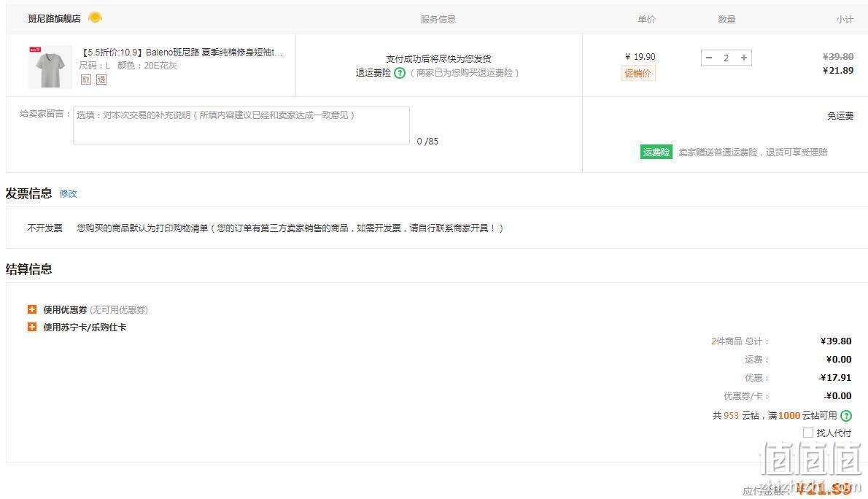Viewport: 868px width, 499px height.
Task: Click the 不开发票 invoice option text
Action: point(44,228)
